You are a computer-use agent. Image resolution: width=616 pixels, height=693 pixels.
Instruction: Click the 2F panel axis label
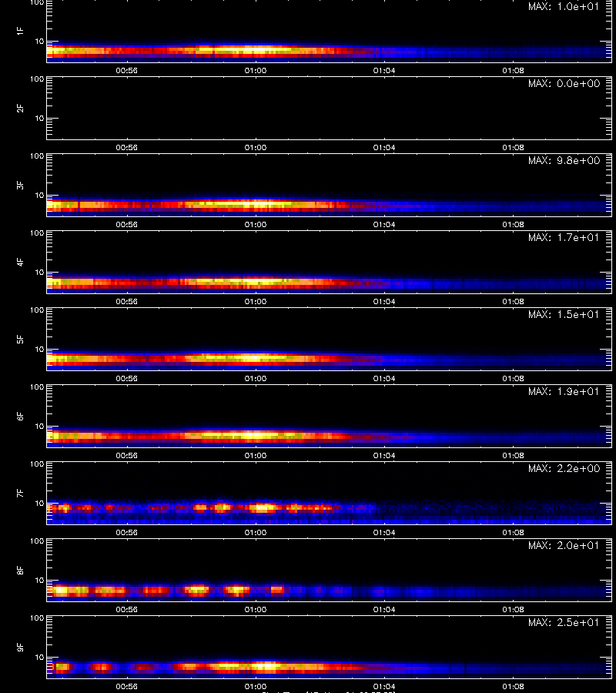click(20, 108)
